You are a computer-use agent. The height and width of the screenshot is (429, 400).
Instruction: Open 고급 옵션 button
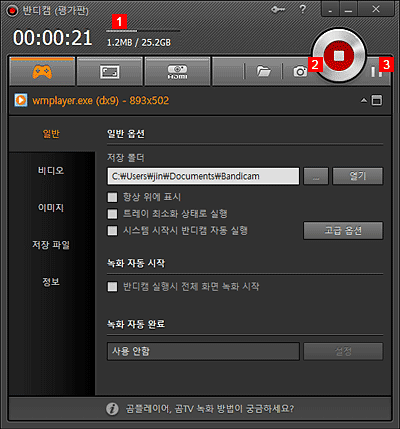click(x=343, y=231)
